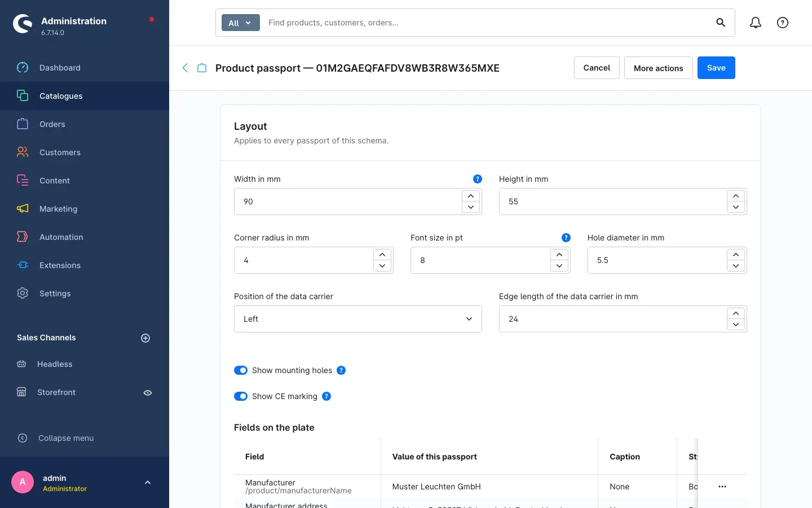The image size is (812, 508).
Task: Open Catalogues menu item
Action: click(x=85, y=96)
